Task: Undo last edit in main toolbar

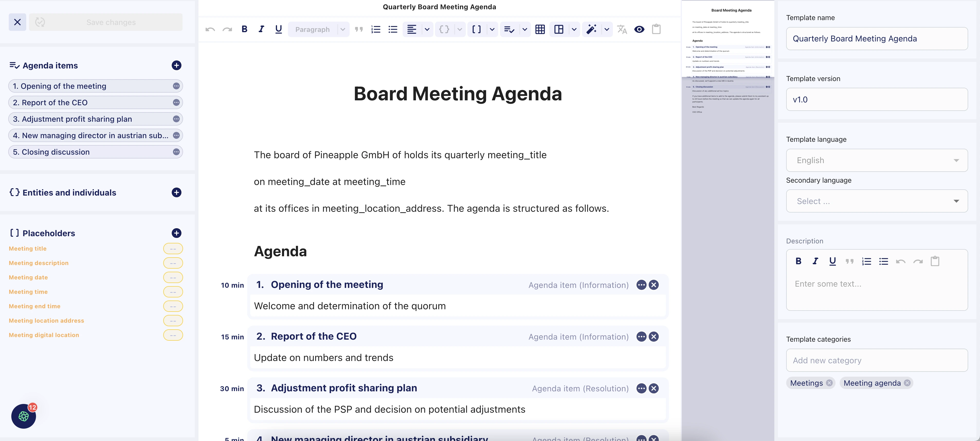Action: tap(210, 29)
